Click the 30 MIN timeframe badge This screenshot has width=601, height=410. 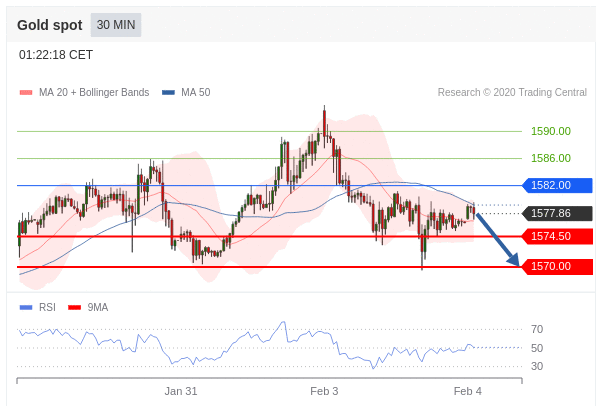point(116,25)
